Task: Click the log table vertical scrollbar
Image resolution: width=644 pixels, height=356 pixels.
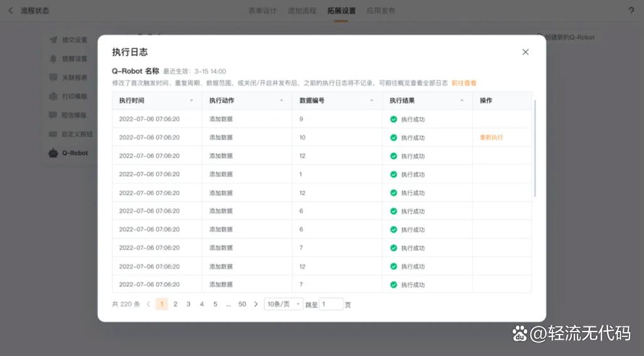Action: click(535, 148)
